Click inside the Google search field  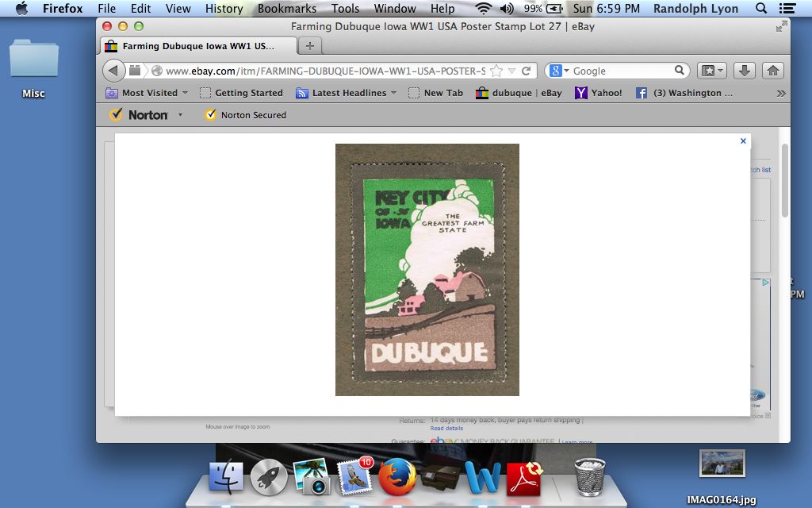(x=622, y=71)
